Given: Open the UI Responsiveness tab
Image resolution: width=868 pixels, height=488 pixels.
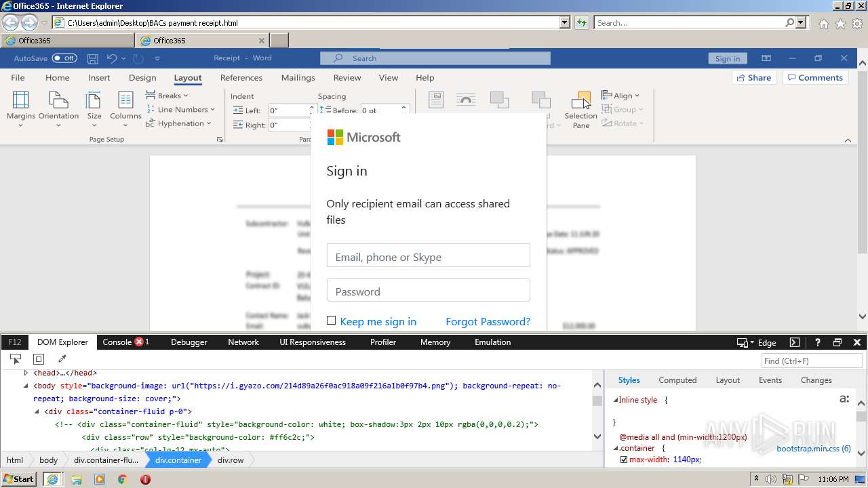Looking at the screenshot, I should coord(313,342).
